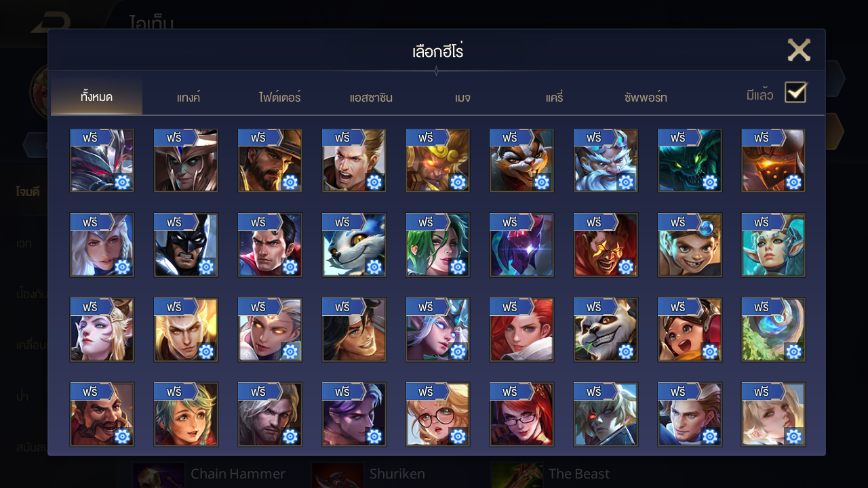
Task: Select the ทั้งหมด all-heroes tab
Action: (x=96, y=97)
